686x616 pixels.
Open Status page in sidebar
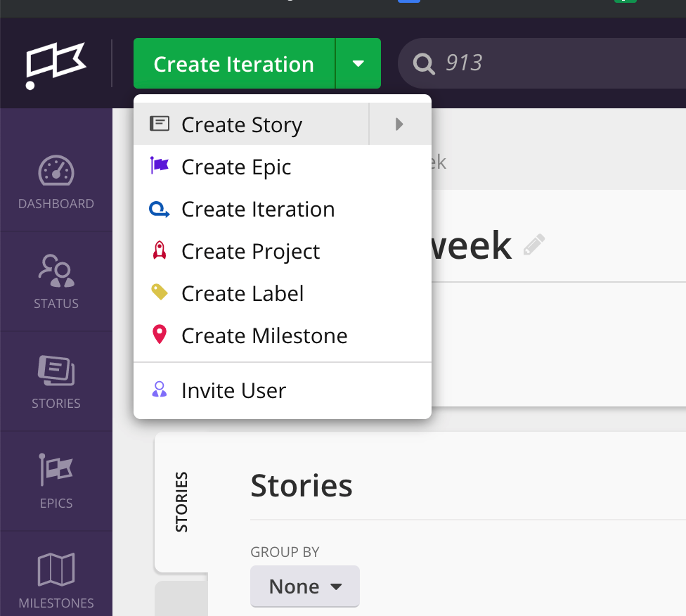(56, 281)
